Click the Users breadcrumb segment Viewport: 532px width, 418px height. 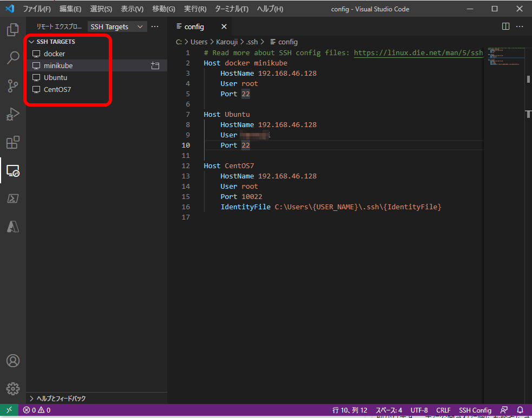(199, 42)
